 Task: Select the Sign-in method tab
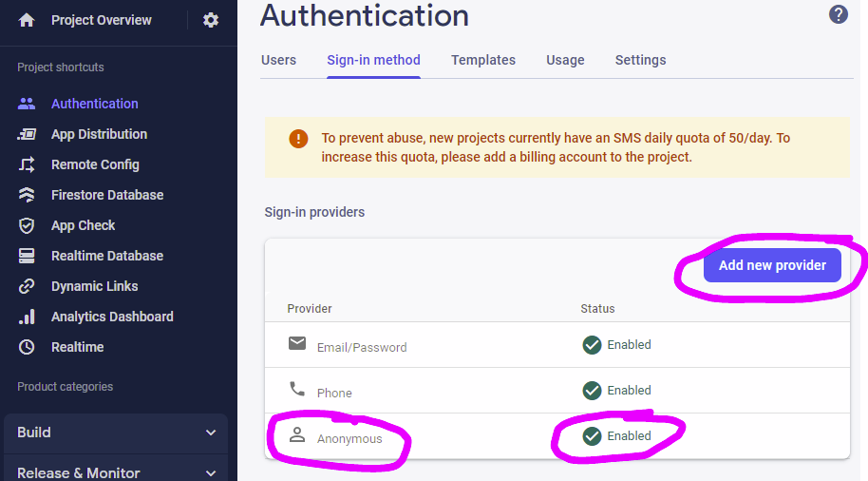[x=373, y=60]
